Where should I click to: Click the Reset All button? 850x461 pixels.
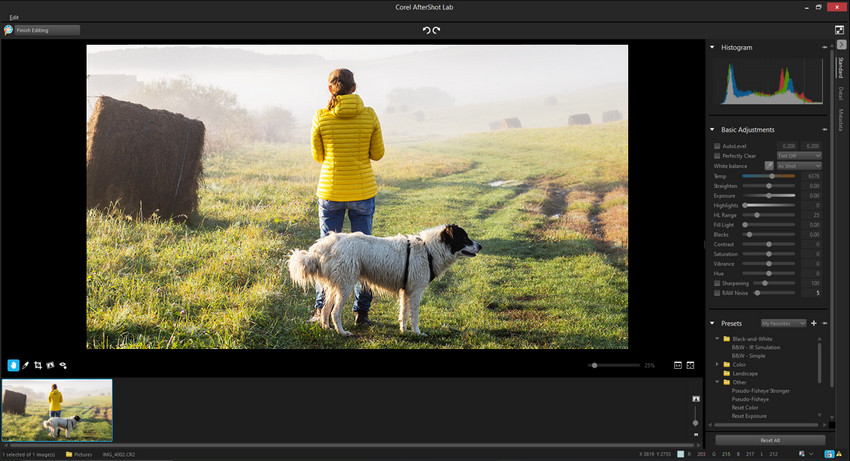coord(770,440)
